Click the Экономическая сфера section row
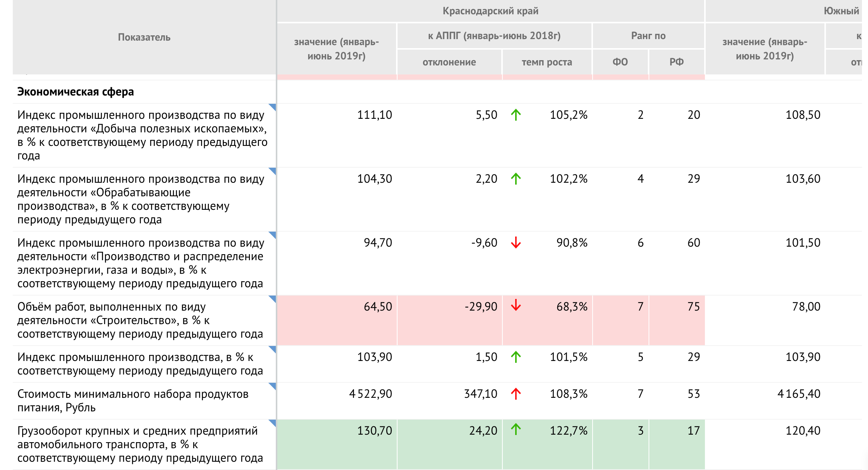This screenshot has width=868, height=470. click(76, 92)
